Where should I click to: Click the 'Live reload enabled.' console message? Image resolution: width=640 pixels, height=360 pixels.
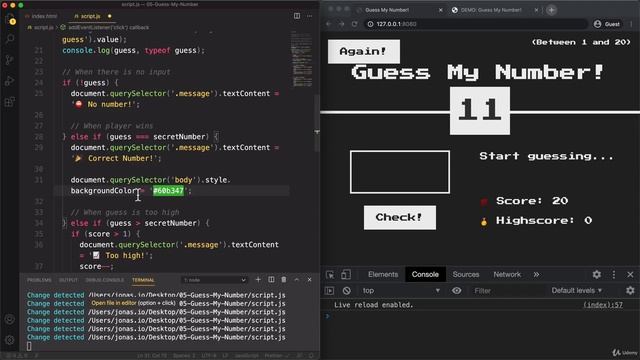pyautogui.click(x=373, y=305)
